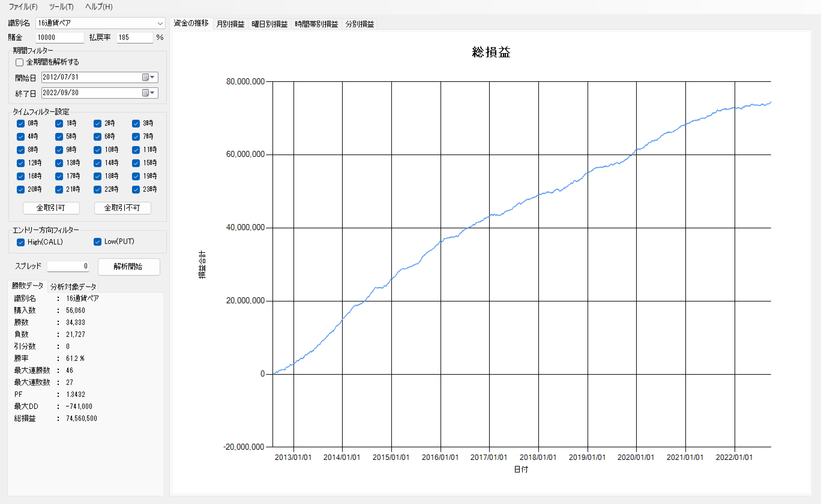The height and width of the screenshot is (504, 821).
Task: Uncheck the 0時 time filter
Action: click(21, 124)
